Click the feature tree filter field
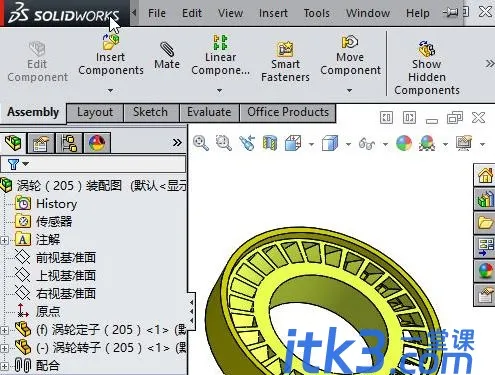This screenshot has width=495, height=375. click(x=93, y=164)
